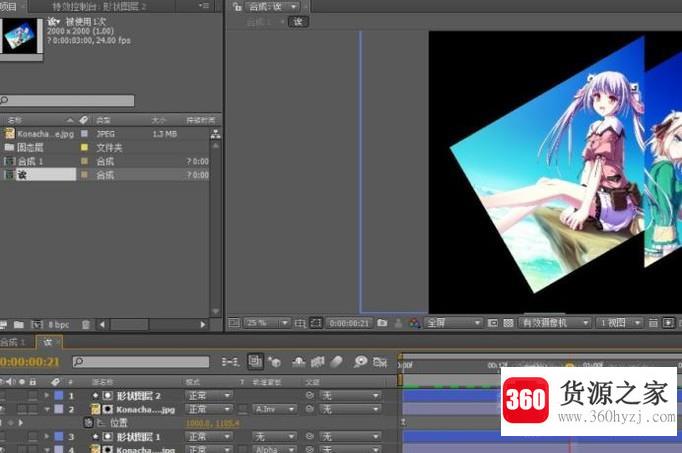Show the channel and color management icon

[x=414, y=323]
